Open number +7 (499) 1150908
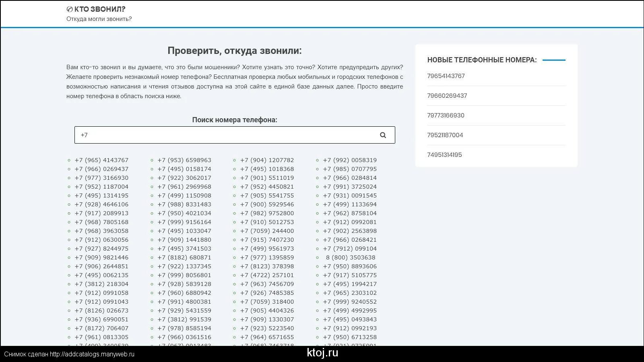The image size is (644, 362). (184, 195)
